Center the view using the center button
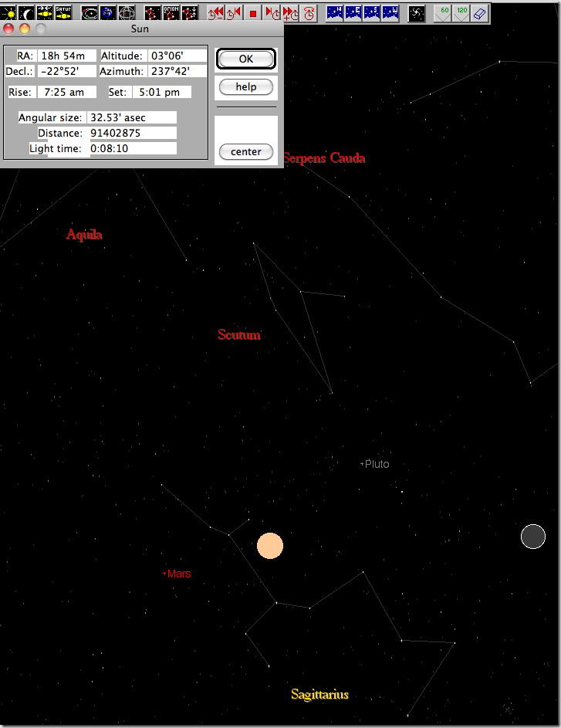Viewport: 561px width, 728px height. click(246, 151)
